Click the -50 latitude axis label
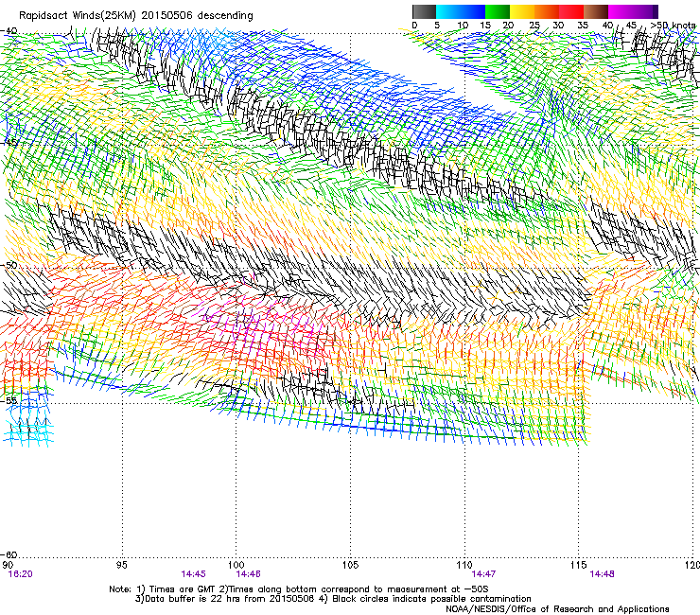This screenshot has height=615, width=700. [x=9, y=266]
